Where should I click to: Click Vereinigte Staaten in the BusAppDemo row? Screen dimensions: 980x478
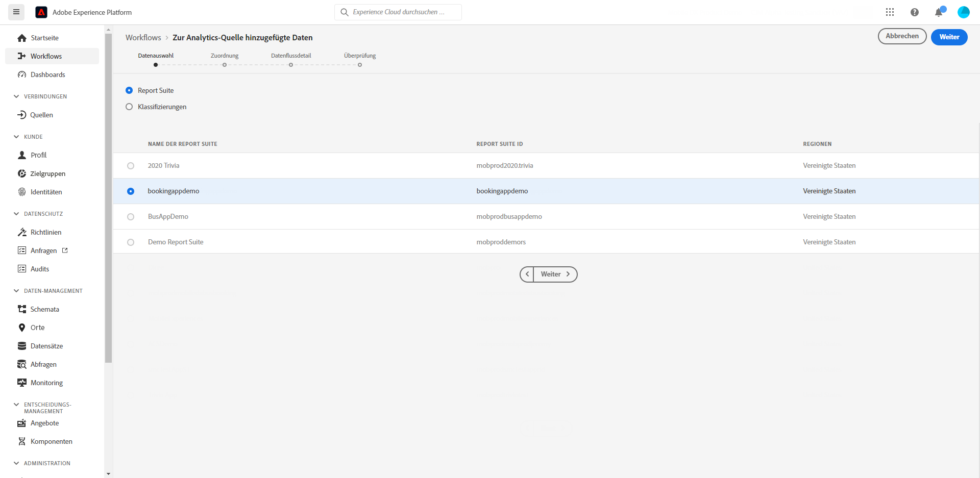click(829, 217)
